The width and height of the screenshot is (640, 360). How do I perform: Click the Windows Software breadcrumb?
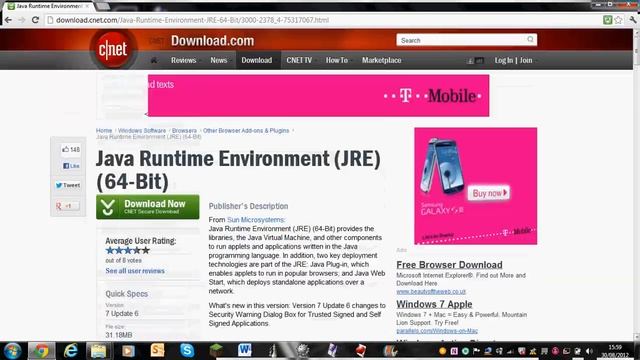pos(142,131)
